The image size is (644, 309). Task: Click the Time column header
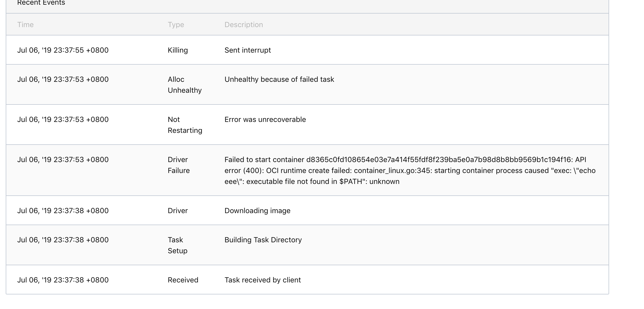coord(26,24)
